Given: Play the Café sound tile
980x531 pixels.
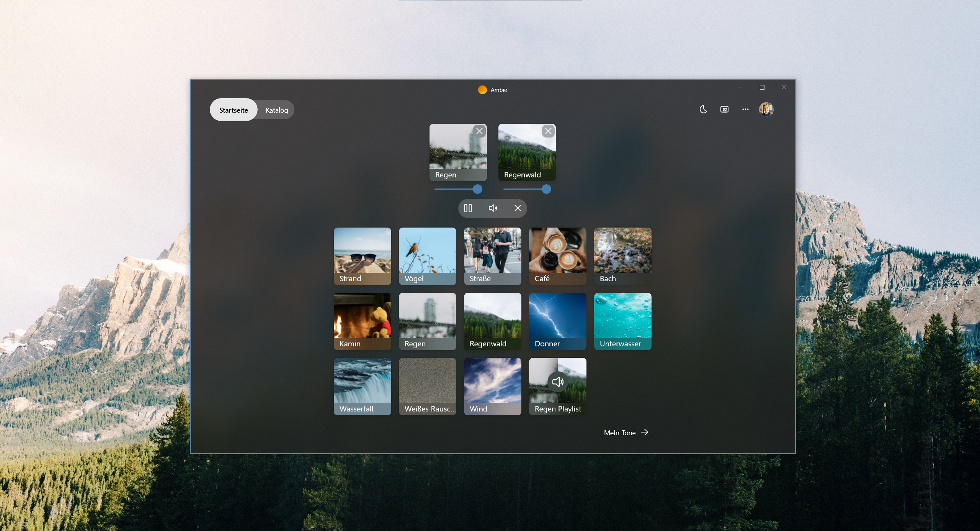Looking at the screenshot, I should tap(558, 256).
